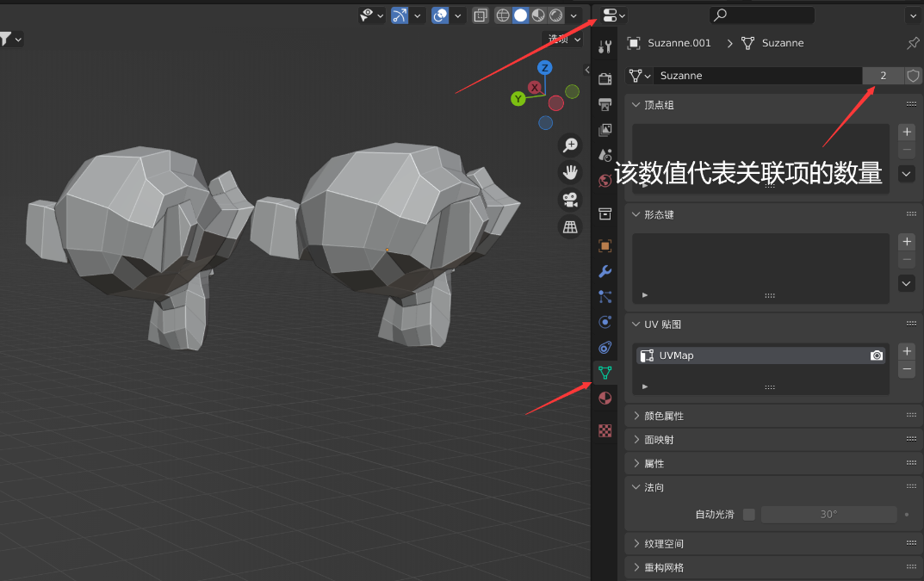Remove the selected shape key

tap(907, 259)
